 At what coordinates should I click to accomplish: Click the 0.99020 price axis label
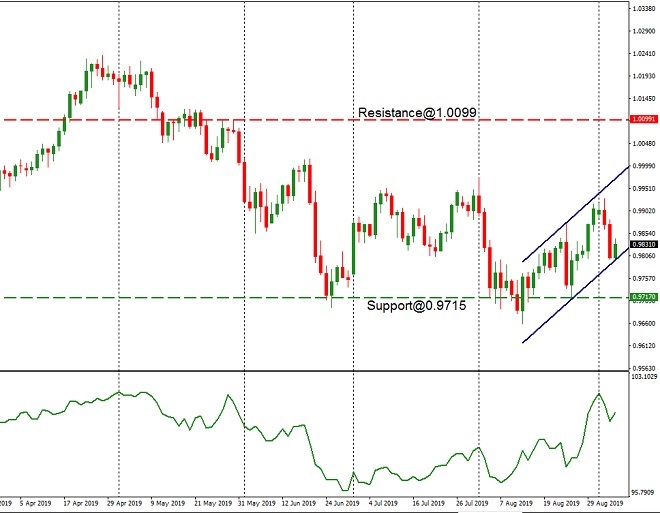click(x=644, y=211)
